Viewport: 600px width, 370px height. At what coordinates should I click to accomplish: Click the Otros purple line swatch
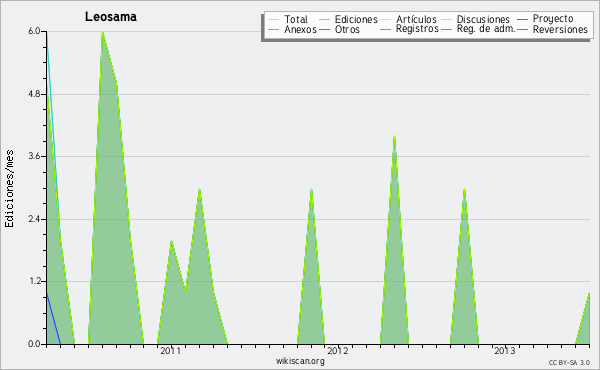tap(324, 29)
